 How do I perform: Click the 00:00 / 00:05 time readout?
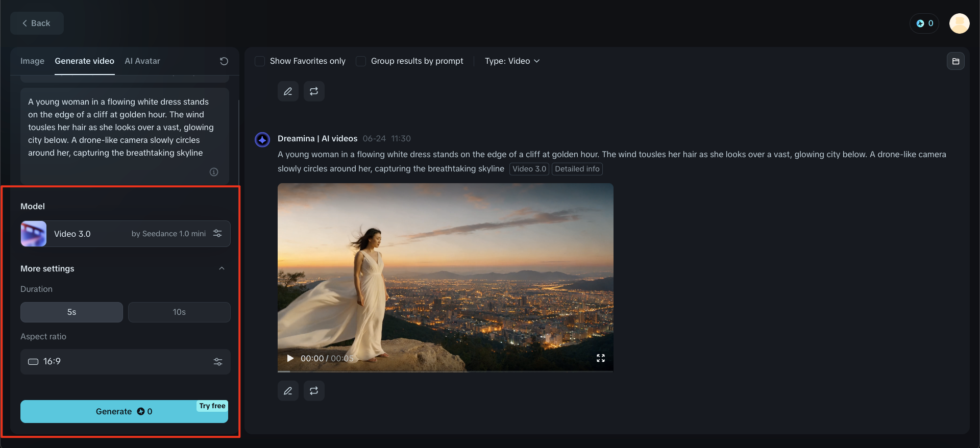click(x=327, y=358)
